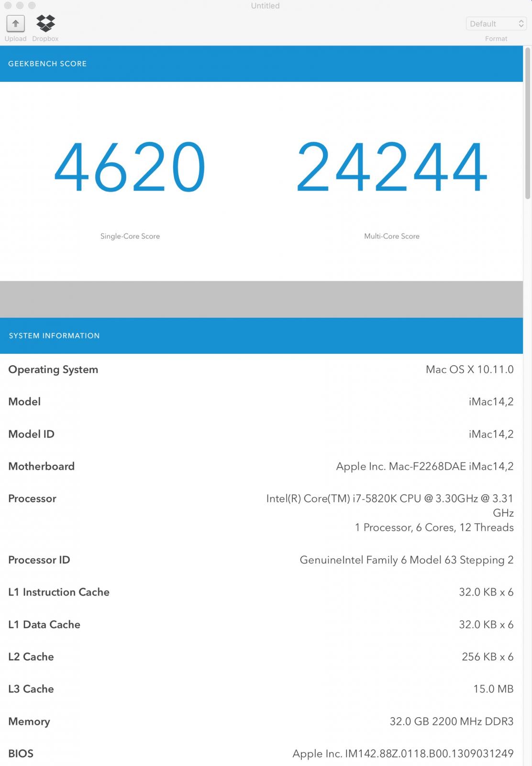Click the SYSTEM INFORMATION header

tap(54, 336)
